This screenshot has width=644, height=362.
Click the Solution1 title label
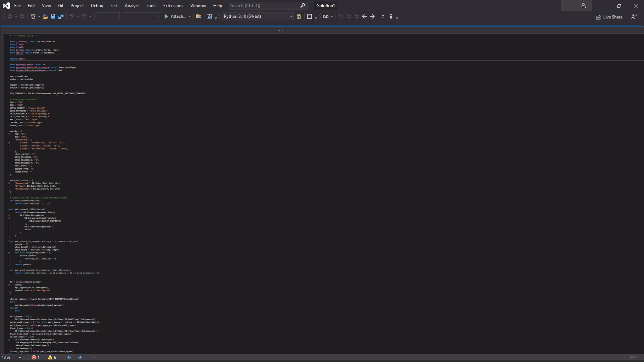(326, 6)
